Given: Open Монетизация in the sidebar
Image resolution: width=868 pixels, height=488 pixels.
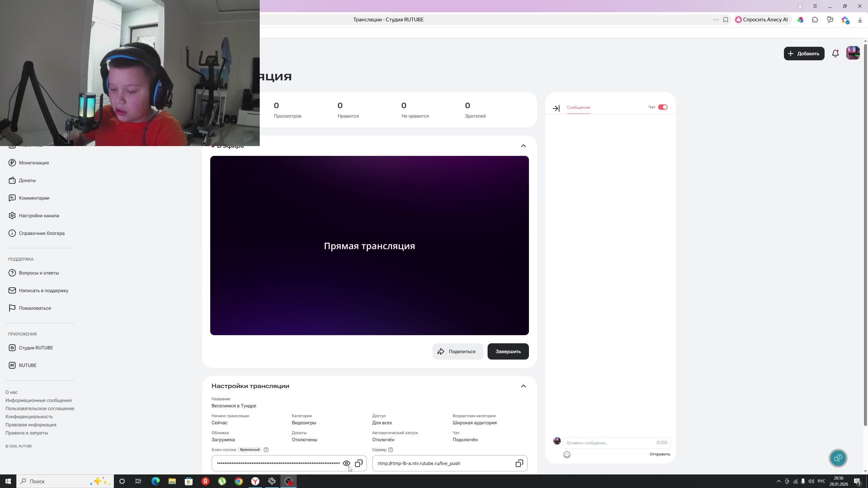Looking at the screenshot, I should coord(34,163).
